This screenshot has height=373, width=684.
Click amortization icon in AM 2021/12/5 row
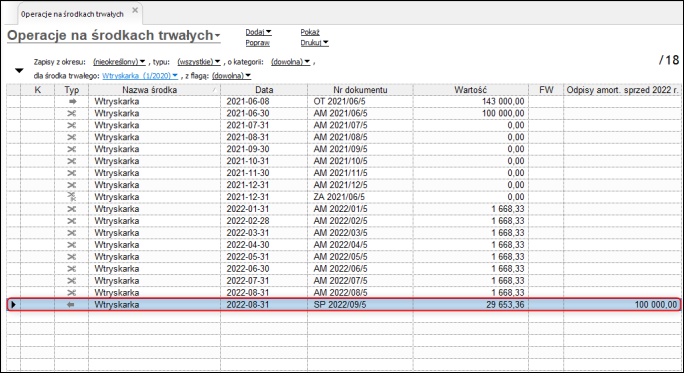(72, 185)
